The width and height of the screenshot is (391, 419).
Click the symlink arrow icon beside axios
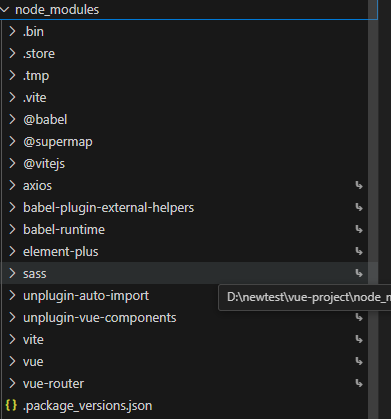(359, 185)
